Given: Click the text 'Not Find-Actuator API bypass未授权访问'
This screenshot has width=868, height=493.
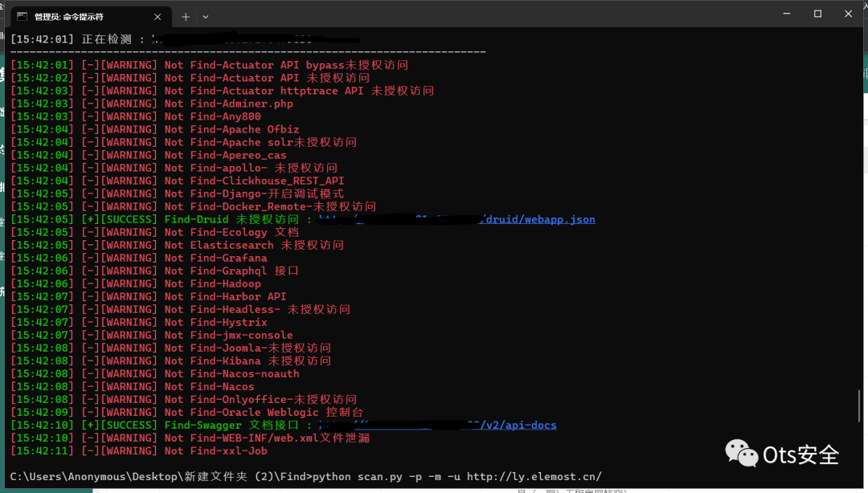Looking at the screenshot, I should (286, 65).
